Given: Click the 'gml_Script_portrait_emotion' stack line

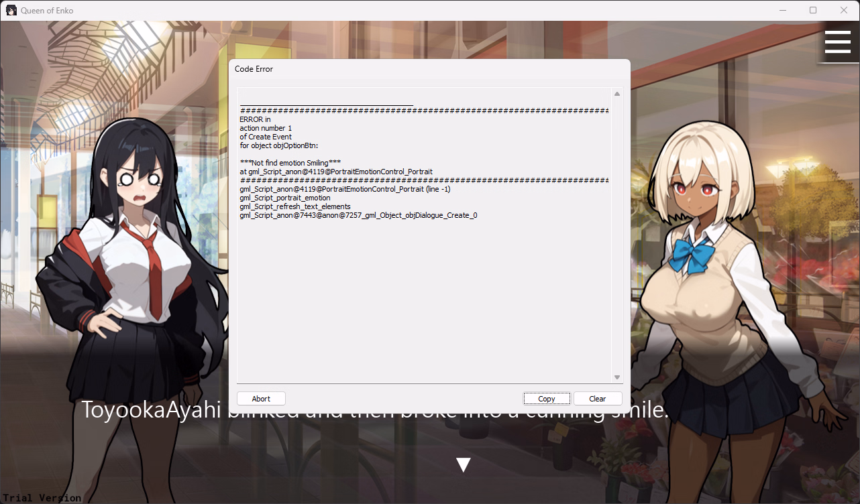Looking at the screenshot, I should (x=285, y=198).
